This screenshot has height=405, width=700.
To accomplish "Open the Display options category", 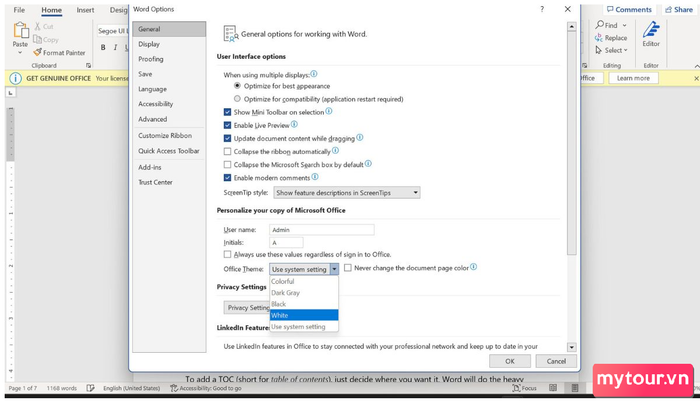I will (x=169, y=44).
